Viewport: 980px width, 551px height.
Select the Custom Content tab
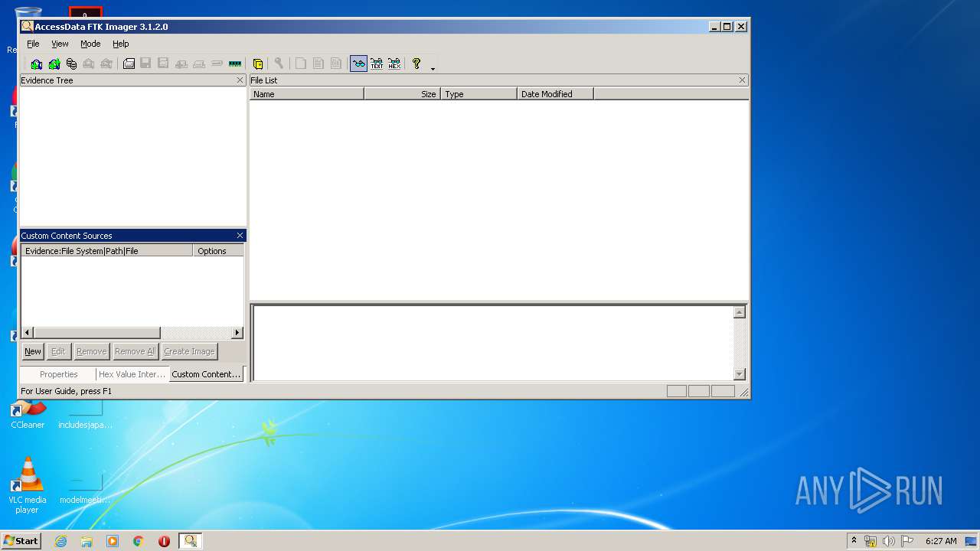pos(206,373)
